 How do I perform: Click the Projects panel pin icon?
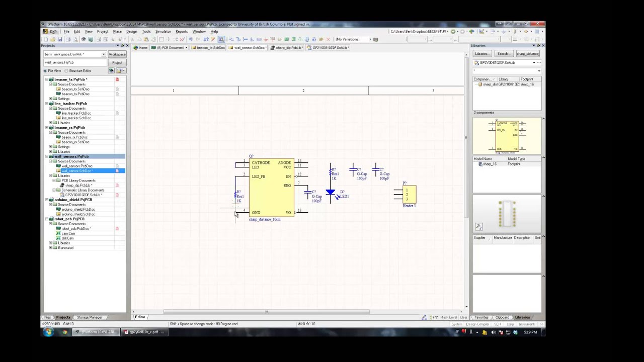click(122, 46)
